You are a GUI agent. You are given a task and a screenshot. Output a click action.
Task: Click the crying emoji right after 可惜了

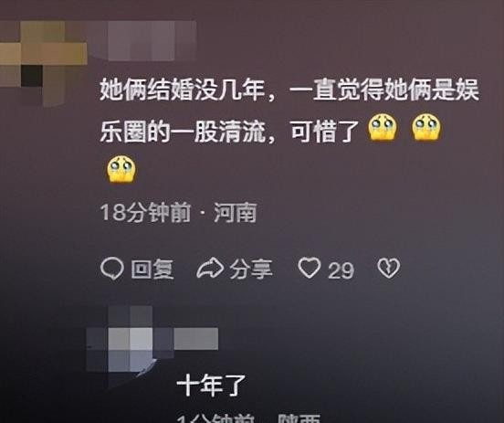pyautogui.click(x=382, y=129)
